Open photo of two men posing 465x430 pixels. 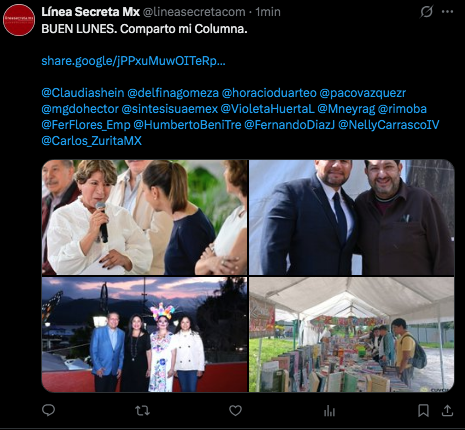click(352, 217)
